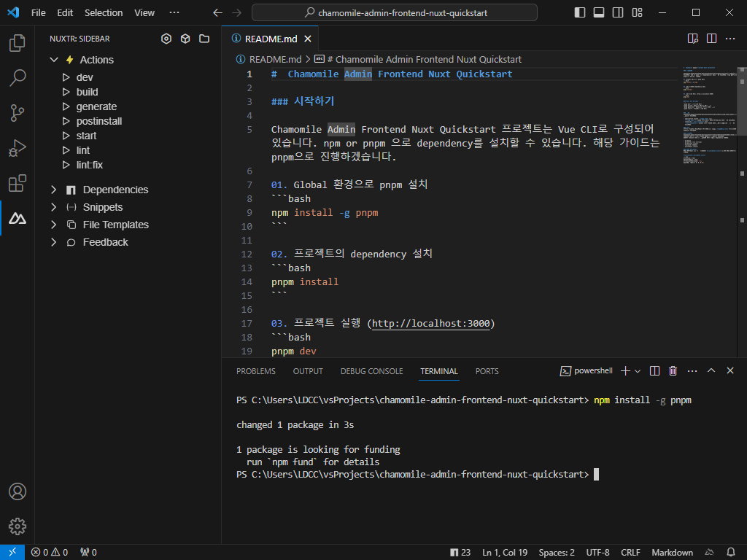Screen dimensions: 747x560
Task: Open the Source Control view
Action: [18, 113]
